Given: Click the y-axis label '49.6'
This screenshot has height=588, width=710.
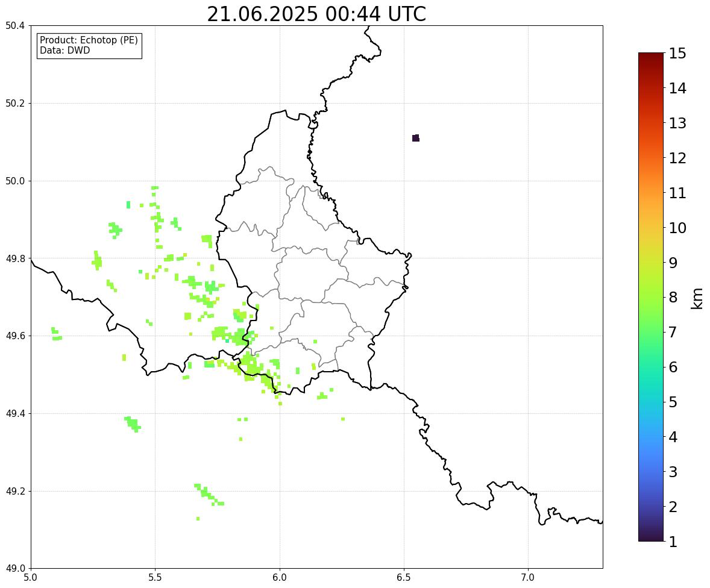Looking at the screenshot, I should coord(14,336).
